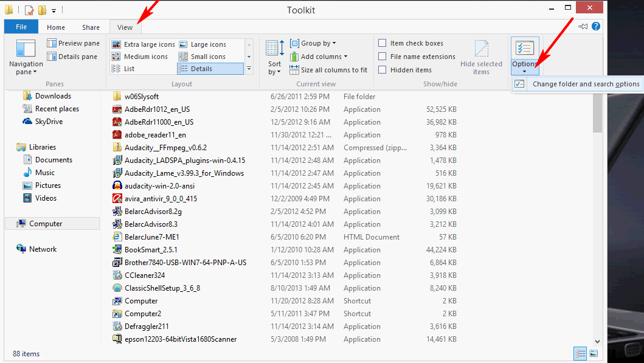Open the File tab
The height and width of the screenshot is (363, 644).
click(21, 27)
